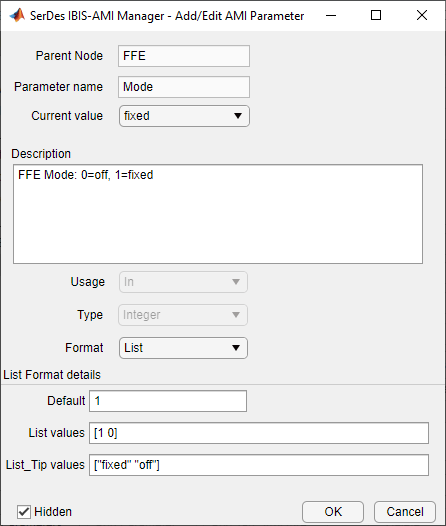Minimize the Add/Edit AMI Parameter window
The image size is (446, 526).
coord(331,15)
